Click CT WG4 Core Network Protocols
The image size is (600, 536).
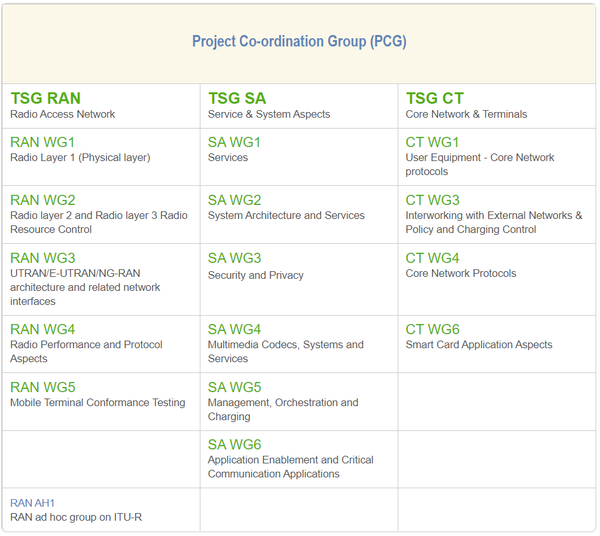tap(432, 258)
